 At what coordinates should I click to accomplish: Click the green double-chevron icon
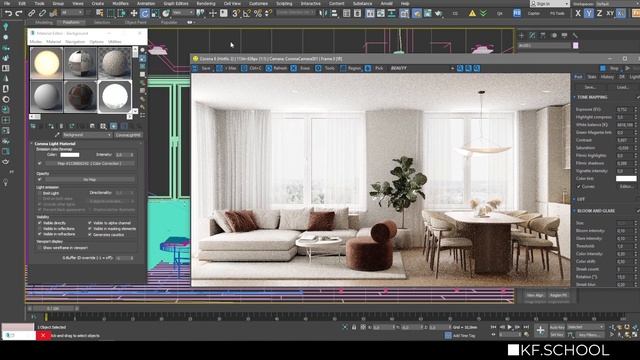[x=483, y=13]
